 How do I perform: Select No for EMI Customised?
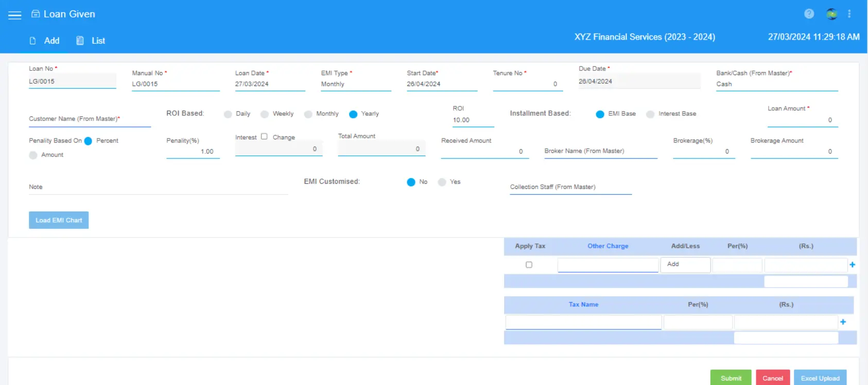[x=411, y=182]
